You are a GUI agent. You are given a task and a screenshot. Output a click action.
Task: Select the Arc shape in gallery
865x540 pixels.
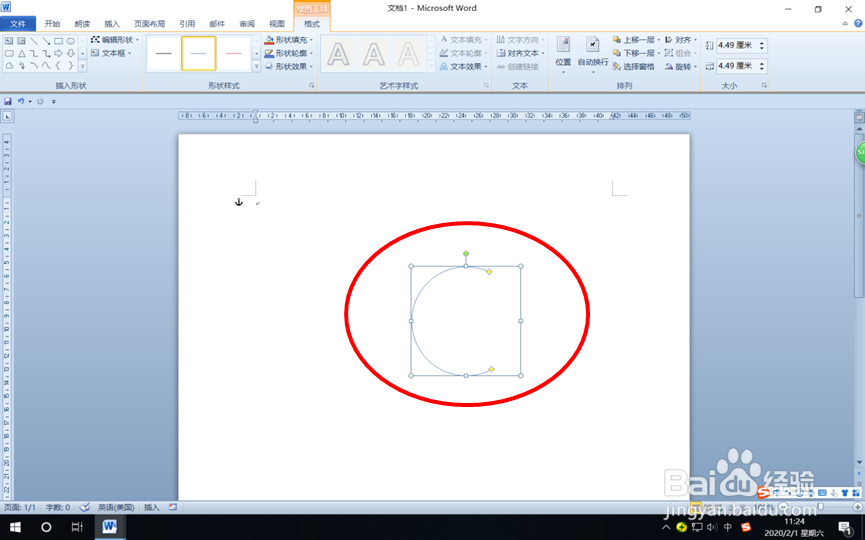(34, 66)
